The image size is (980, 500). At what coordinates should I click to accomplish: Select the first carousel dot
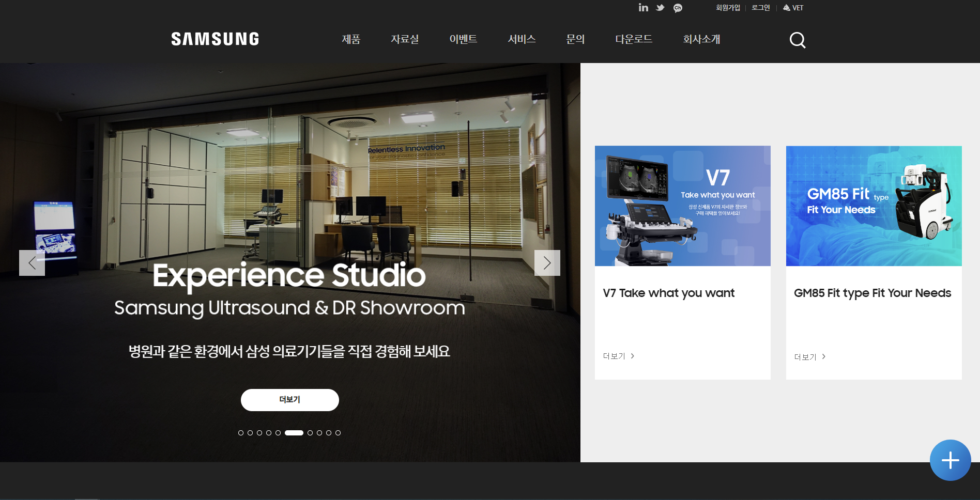pos(241,433)
